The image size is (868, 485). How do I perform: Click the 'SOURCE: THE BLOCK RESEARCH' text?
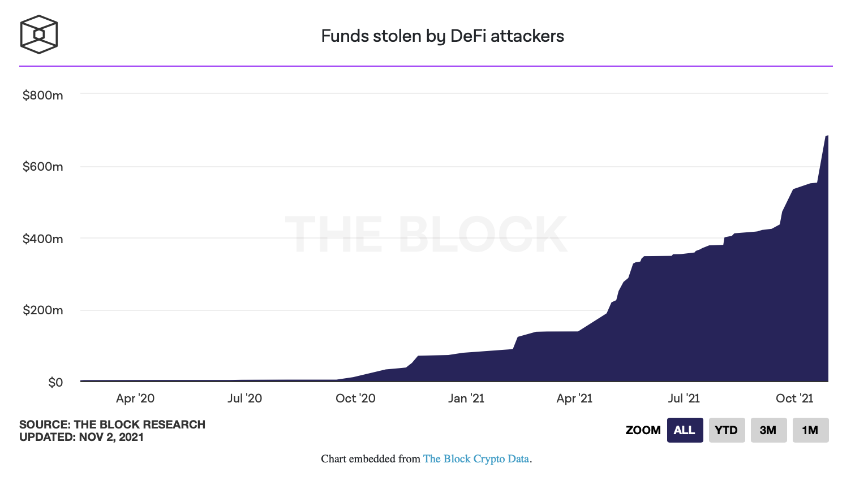(x=112, y=425)
